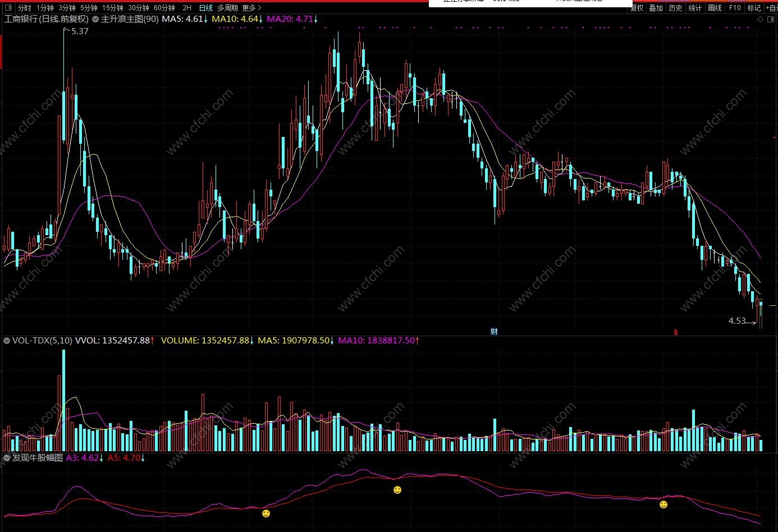
Task: Select the 5分钟 period
Action: click(88, 8)
